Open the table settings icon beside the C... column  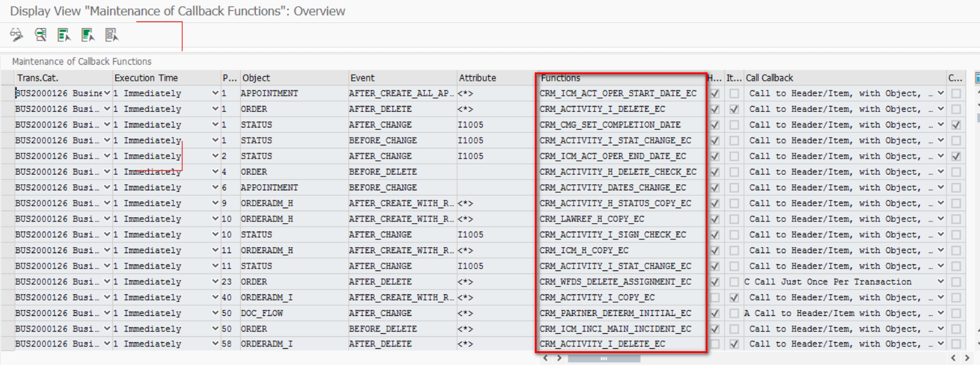pos(978,78)
